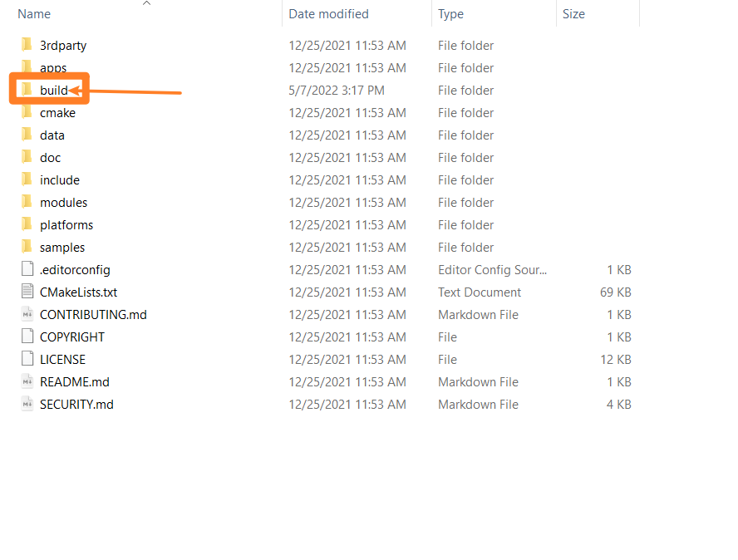Select the SECURITY.md file name
The width and height of the screenshot is (738, 560).
[76, 405]
